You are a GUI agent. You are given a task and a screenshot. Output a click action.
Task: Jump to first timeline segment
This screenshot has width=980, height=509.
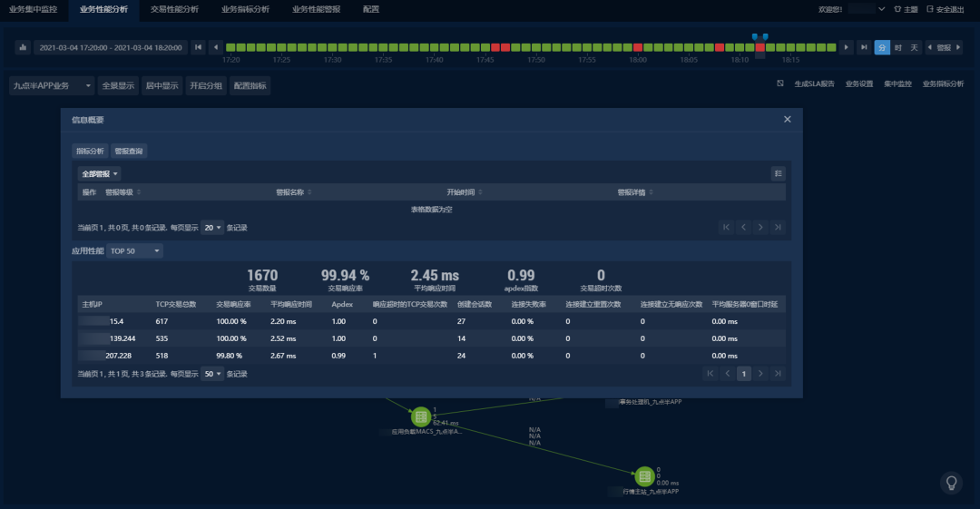198,47
